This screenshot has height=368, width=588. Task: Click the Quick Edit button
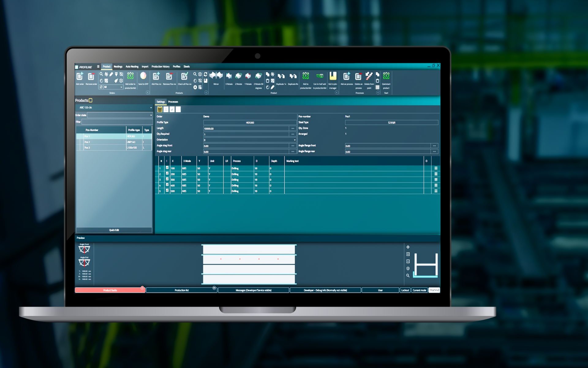pos(114,230)
